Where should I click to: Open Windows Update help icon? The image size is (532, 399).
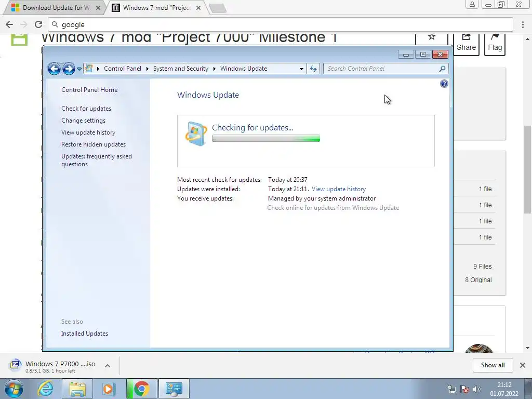click(444, 84)
